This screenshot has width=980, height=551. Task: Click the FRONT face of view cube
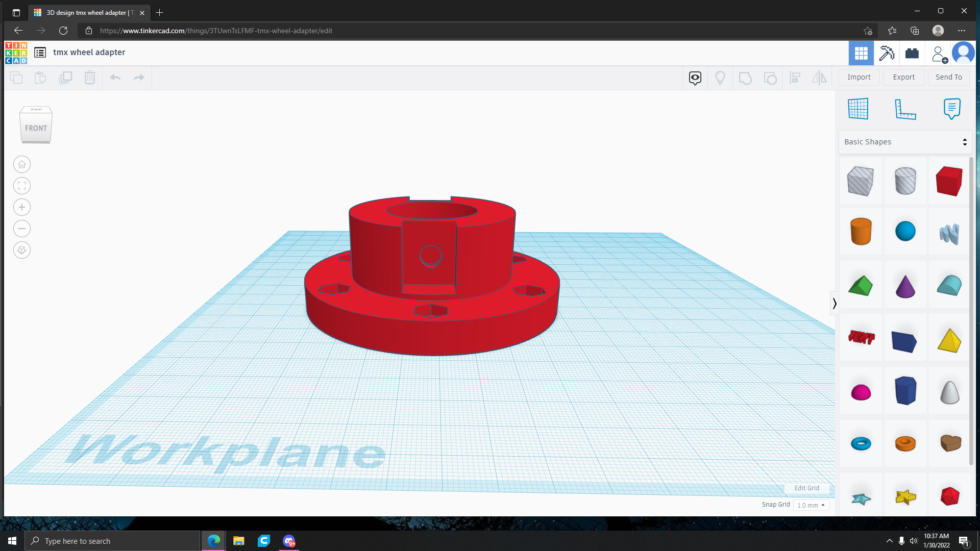36,128
